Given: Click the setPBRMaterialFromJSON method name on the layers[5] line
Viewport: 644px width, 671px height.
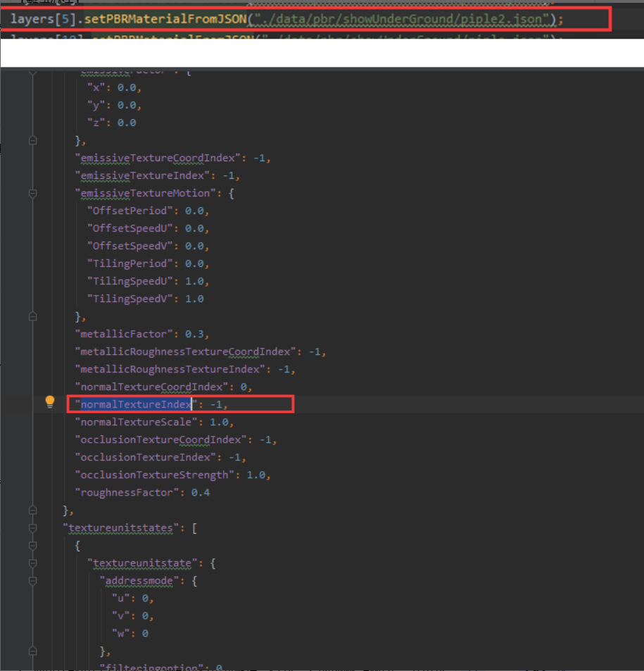Looking at the screenshot, I should click(x=165, y=19).
